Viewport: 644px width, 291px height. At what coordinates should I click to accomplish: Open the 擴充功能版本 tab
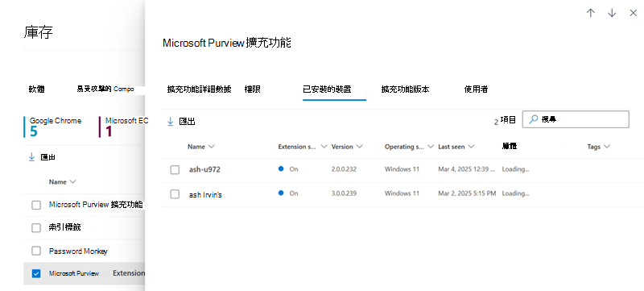[406, 89]
